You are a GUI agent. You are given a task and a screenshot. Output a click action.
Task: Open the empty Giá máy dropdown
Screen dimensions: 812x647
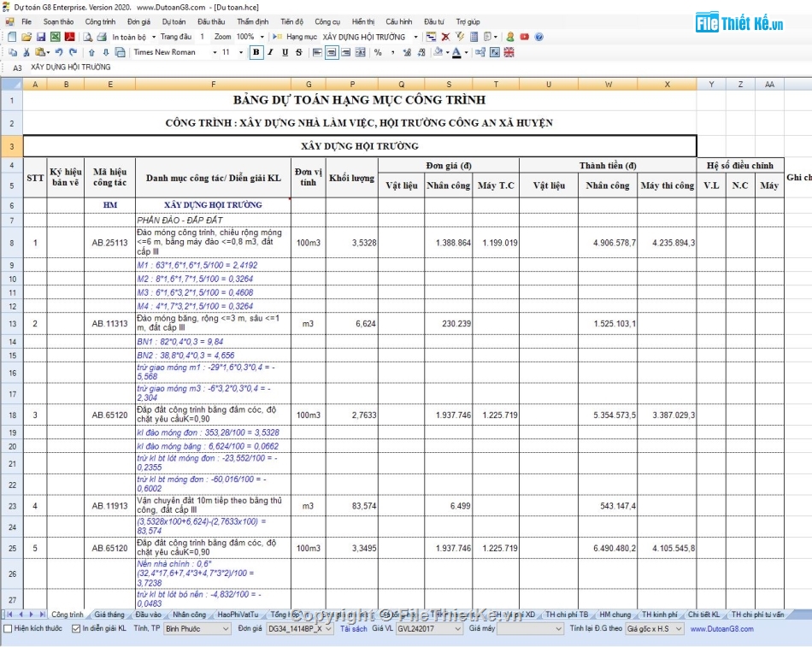point(530,628)
